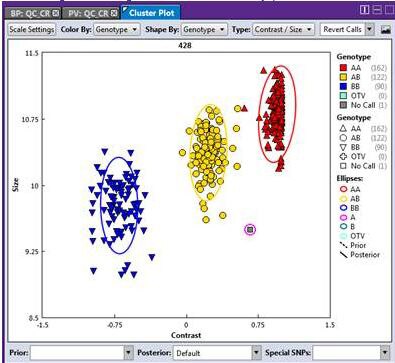Open the Special SNPs dropdown

(x=351, y=352)
